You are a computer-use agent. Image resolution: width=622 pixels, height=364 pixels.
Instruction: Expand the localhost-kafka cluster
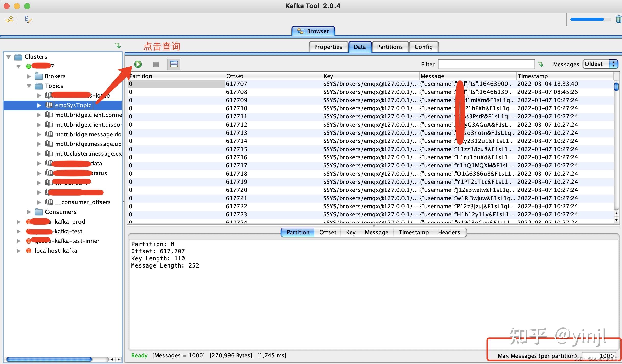tap(19, 251)
